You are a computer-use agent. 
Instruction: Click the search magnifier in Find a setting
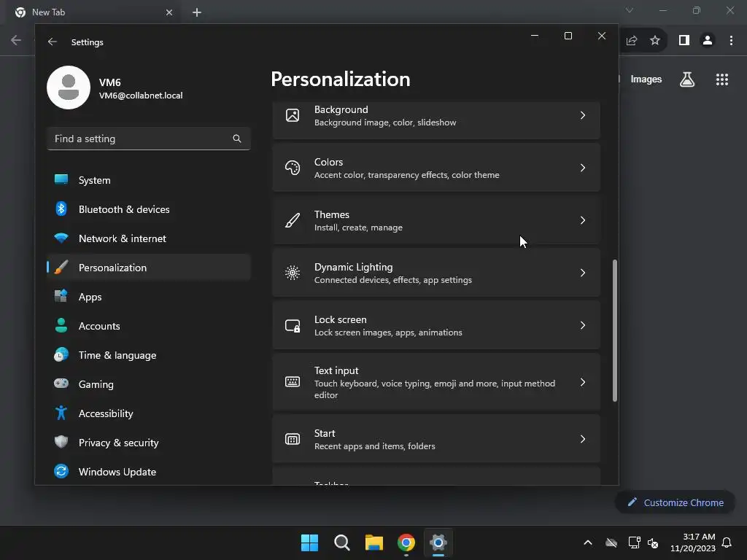tap(237, 139)
